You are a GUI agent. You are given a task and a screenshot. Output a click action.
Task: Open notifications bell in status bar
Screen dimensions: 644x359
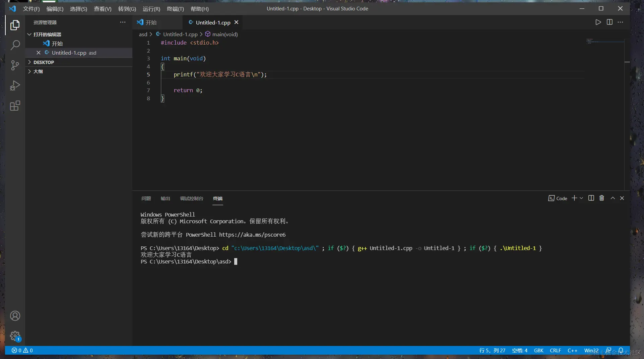[621, 351]
